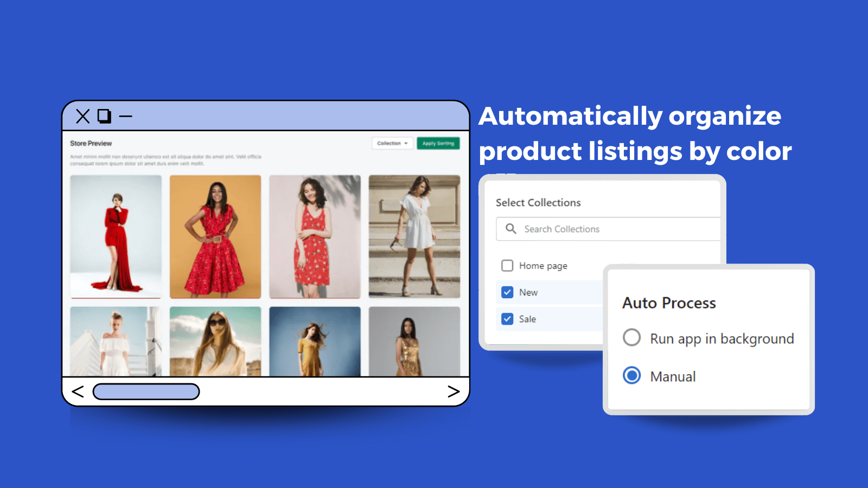The width and height of the screenshot is (868, 488).
Task: Open the gold sequin dress product
Action: click(414, 343)
